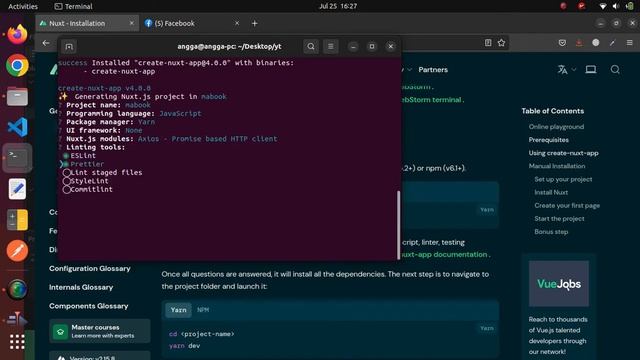Select the Terminal icon in dock
The image size is (640, 360).
[x=17, y=158]
